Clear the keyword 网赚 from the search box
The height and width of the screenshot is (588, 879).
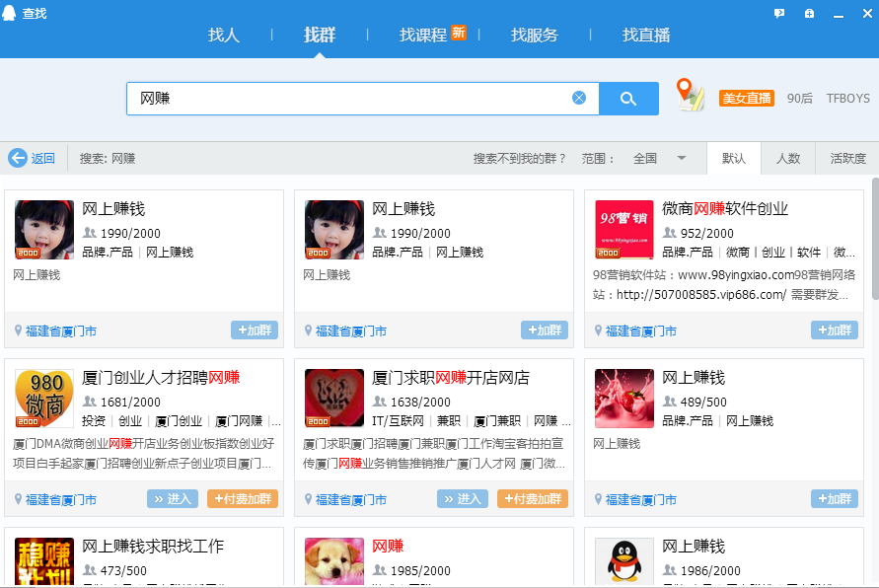coord(579,98)
